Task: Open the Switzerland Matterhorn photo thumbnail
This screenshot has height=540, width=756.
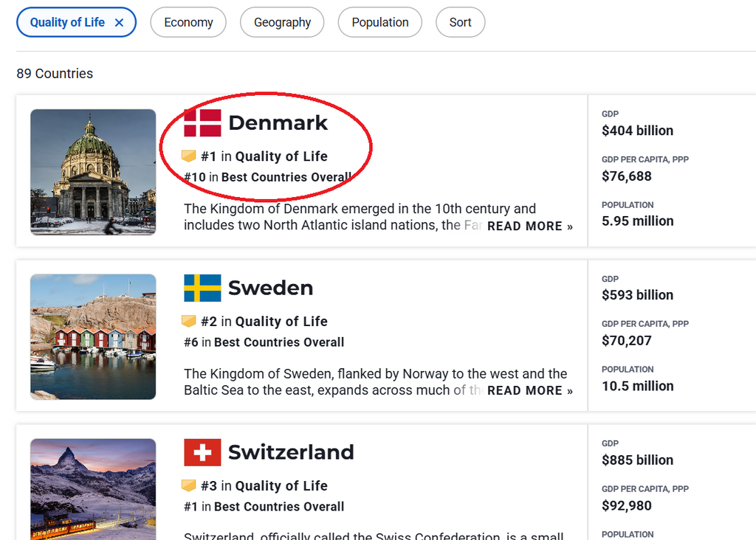Action: (x=93, y=489)
